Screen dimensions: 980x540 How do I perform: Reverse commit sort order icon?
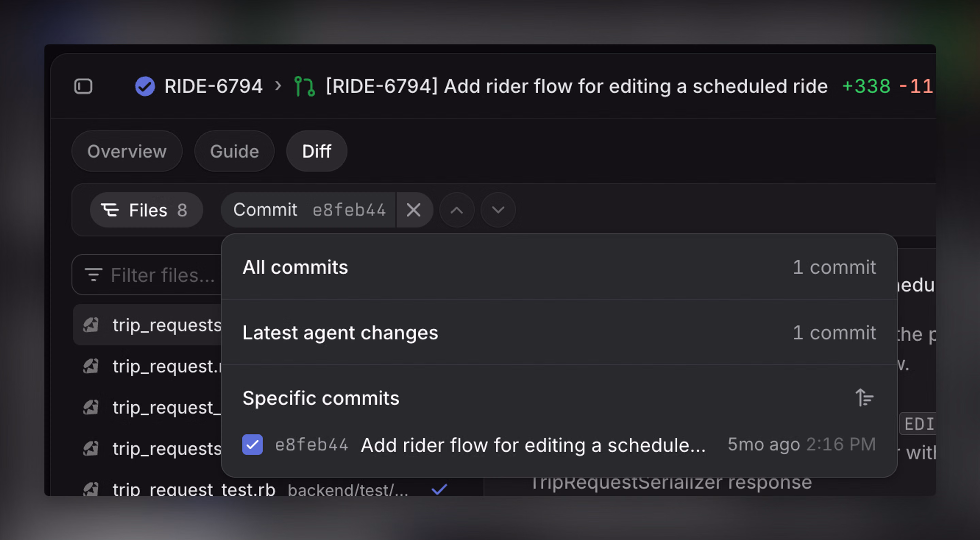(x=864, y=398)
